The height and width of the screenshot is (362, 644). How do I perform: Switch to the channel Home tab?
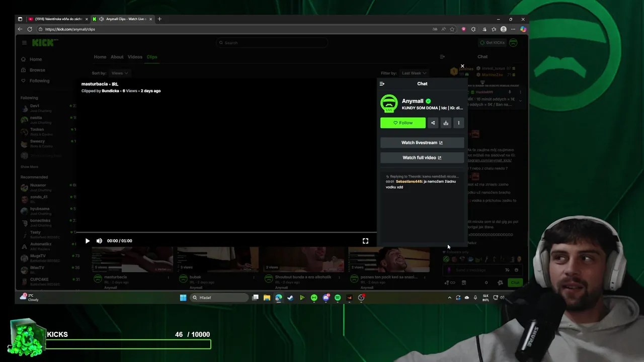[x=100, y=57]
